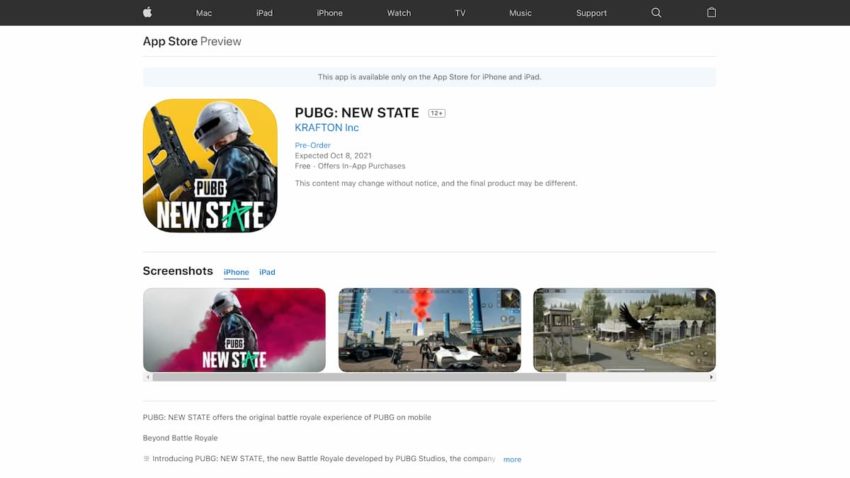This screenshot has width=850, height=478.
Task: Click the 12+ age rating badge
Action: (437, 113)
